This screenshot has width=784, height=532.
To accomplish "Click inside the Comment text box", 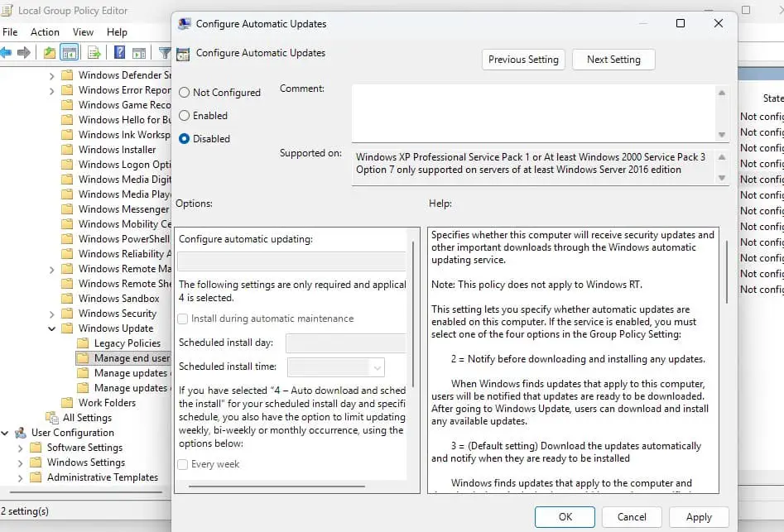I will [x=532, y=113].
